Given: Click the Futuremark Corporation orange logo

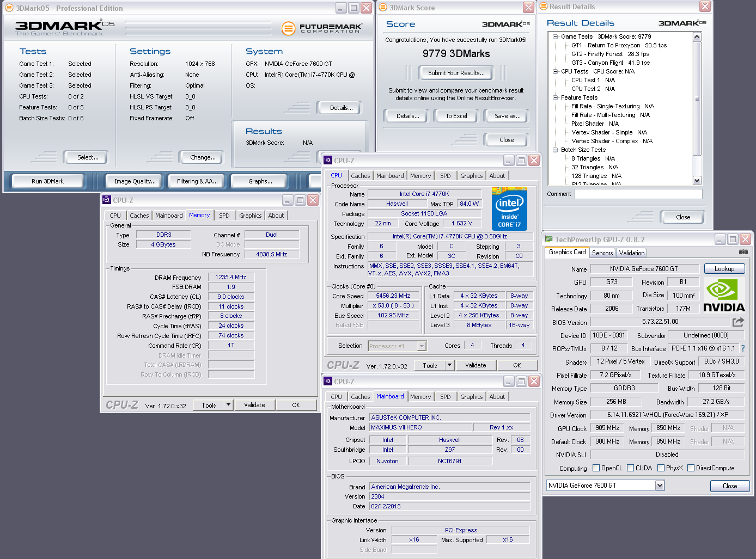Looking at the screenshot, I should pos(288,28).
